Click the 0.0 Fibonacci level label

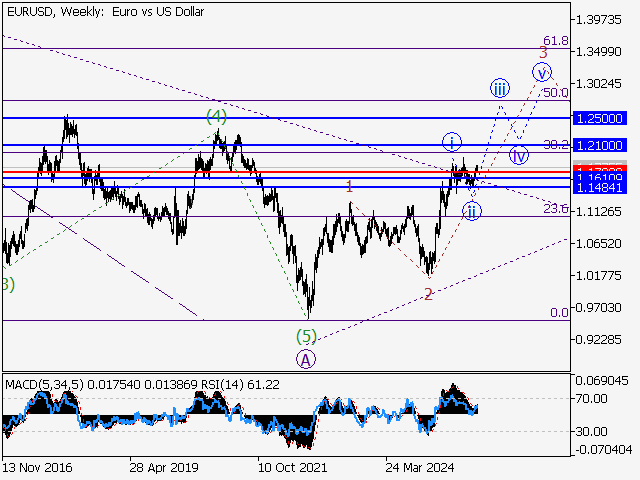point(560,313)
